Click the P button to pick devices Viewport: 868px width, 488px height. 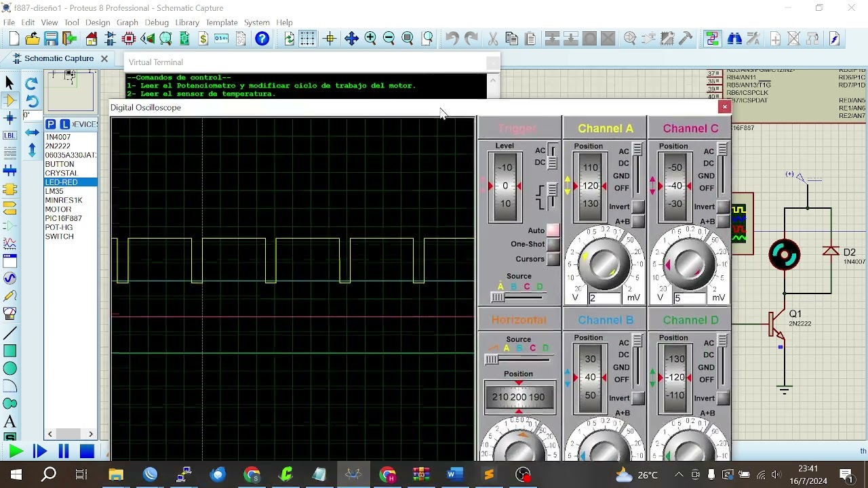pyautogui.click(x=51, y=124)
